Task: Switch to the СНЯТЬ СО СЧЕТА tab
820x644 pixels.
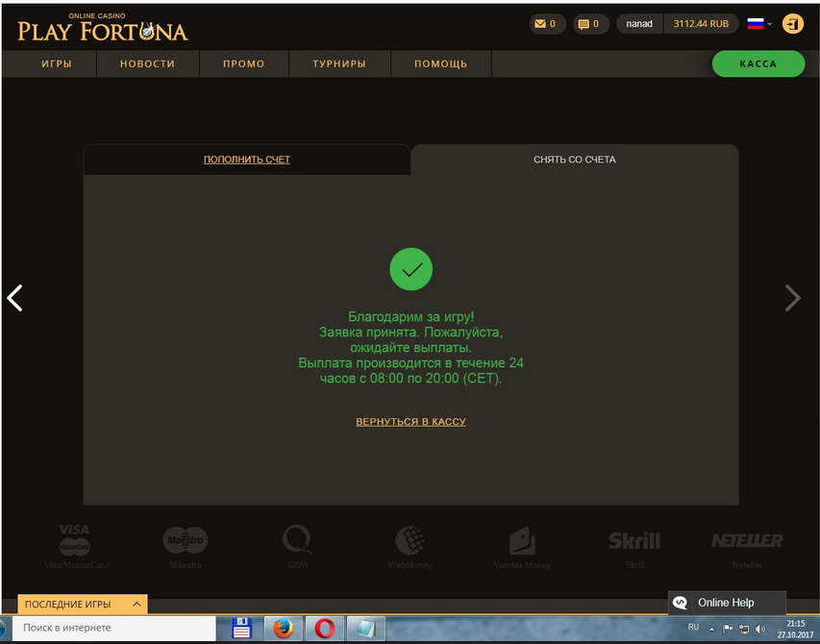Action: tap(574, 160)
